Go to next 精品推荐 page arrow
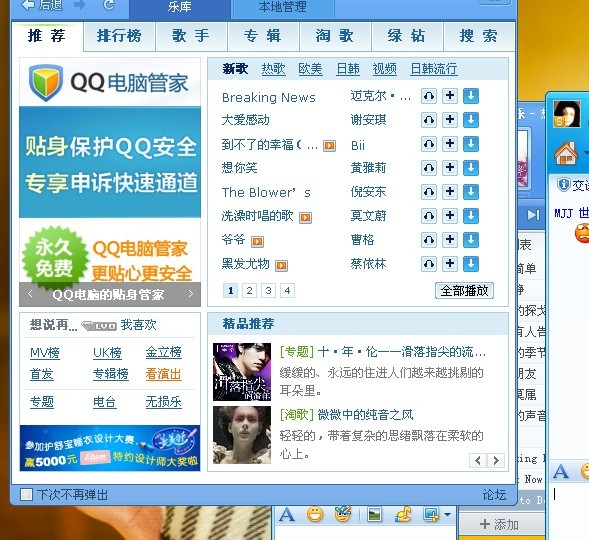589x540 pixels. 496,460
